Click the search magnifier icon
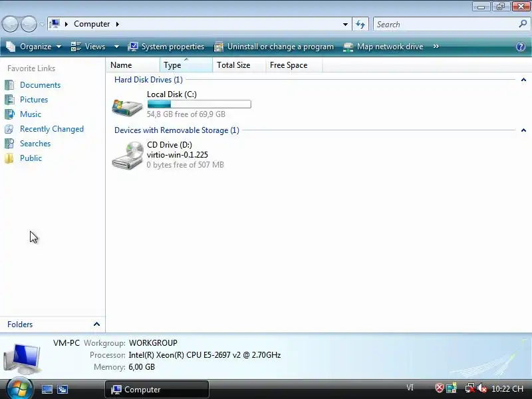Screen dimensions: 532x399 523,24
